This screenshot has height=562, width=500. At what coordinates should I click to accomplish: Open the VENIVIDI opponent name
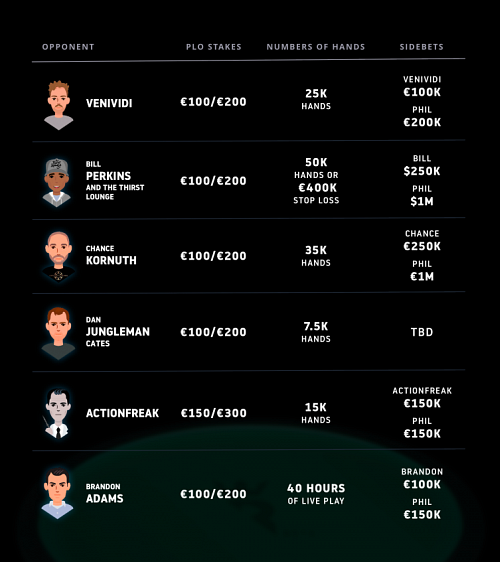tap(109, 103)
